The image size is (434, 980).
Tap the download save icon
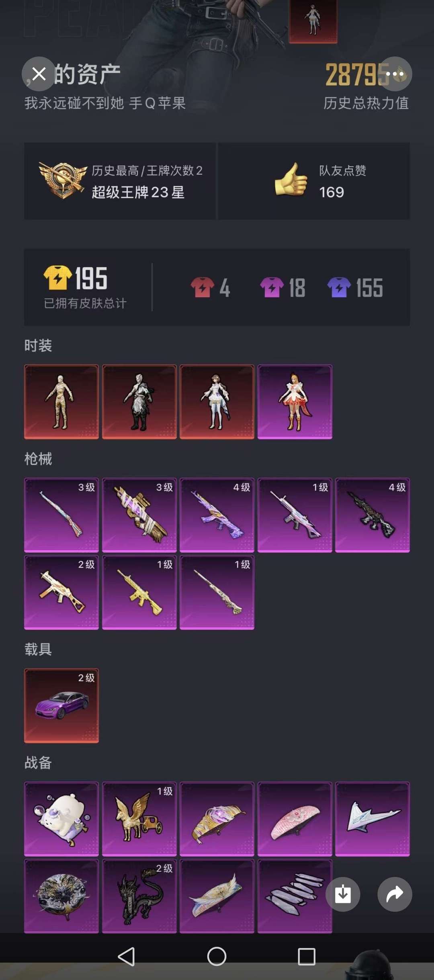point(343,894)
